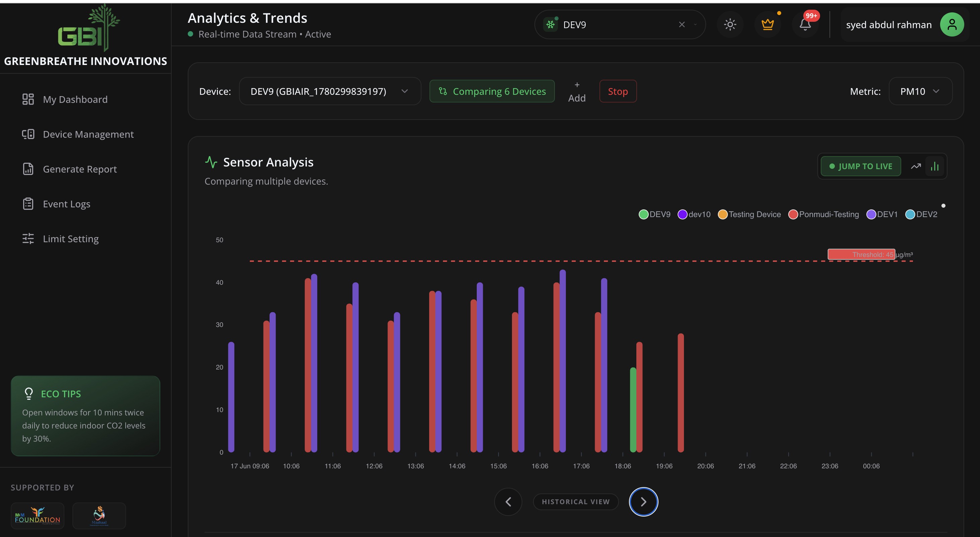Image resolution: width=980 pixels, height=537 pixels.
Task: Click the Limit Setting sliders icon
Action: (x=28, y=239)
